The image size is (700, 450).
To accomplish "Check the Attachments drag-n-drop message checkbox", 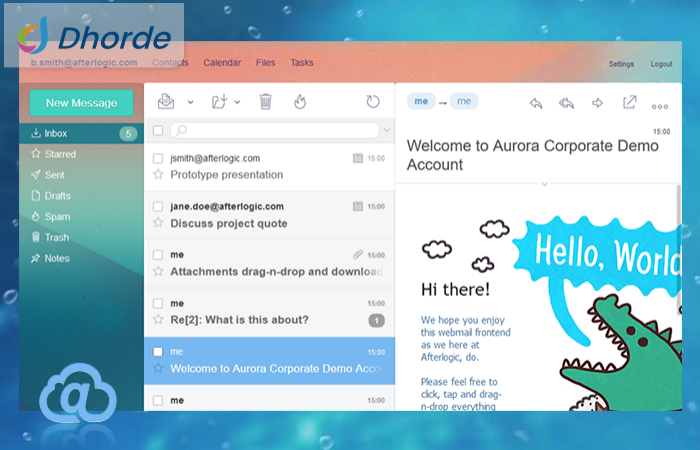I will point(158,254).
